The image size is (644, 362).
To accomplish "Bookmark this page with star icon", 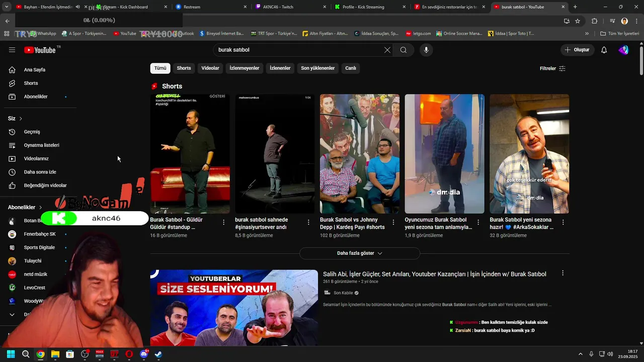I will pos(578,21).
